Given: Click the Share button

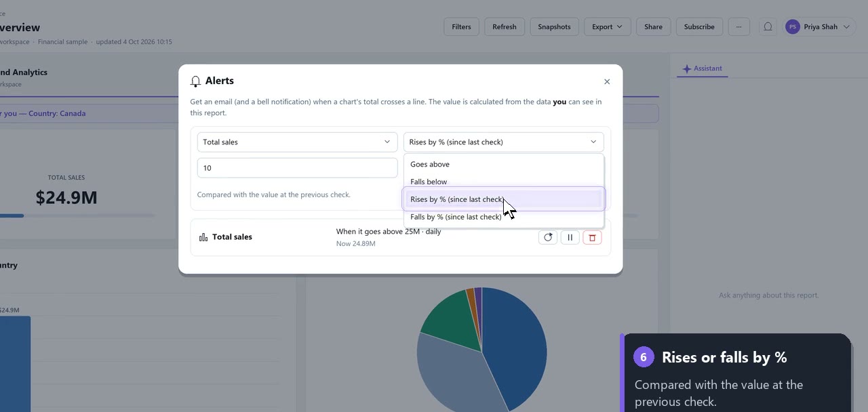Looking at the screenshot, I should [653, 26].
